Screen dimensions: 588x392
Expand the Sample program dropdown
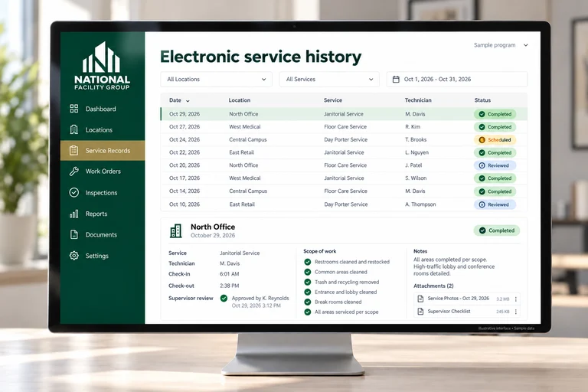[x=501, y=45]
